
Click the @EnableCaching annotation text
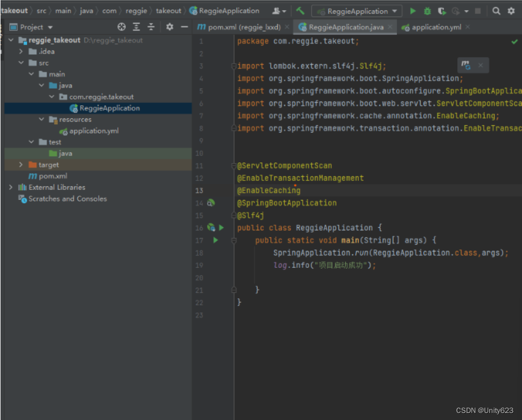[269, 191]
